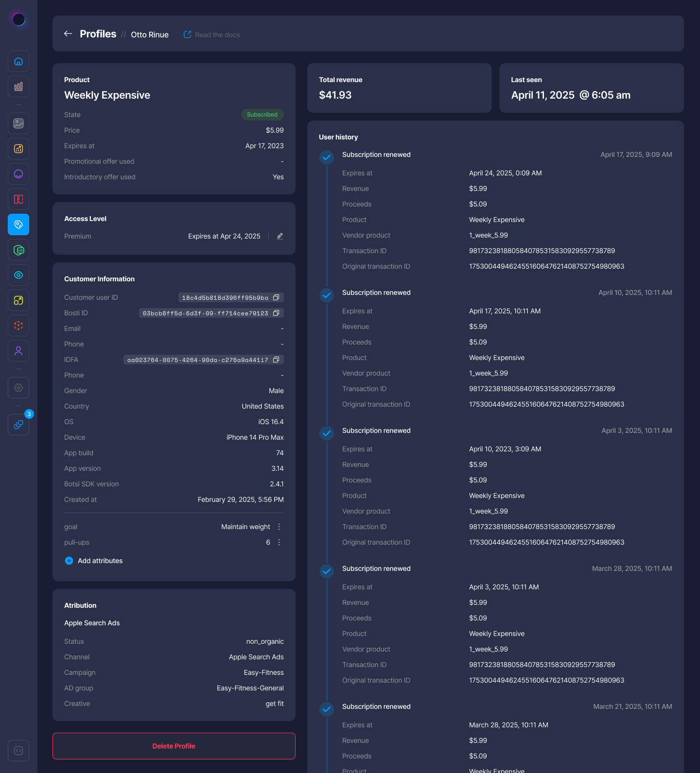
Task: Edit the Premium access level expiry
Action: 280,236
